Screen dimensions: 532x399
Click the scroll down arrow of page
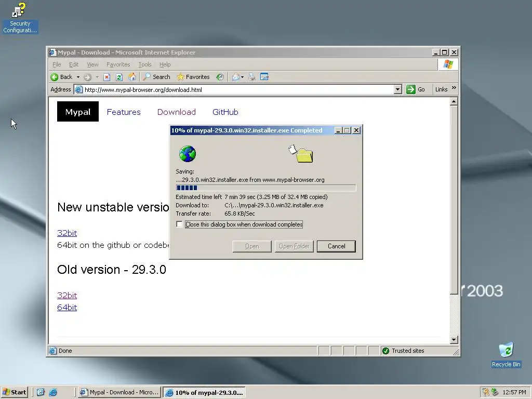coord(454,340)
